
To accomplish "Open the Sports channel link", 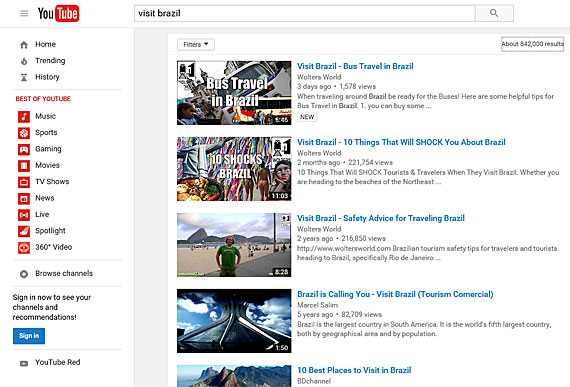I will 46,133.
